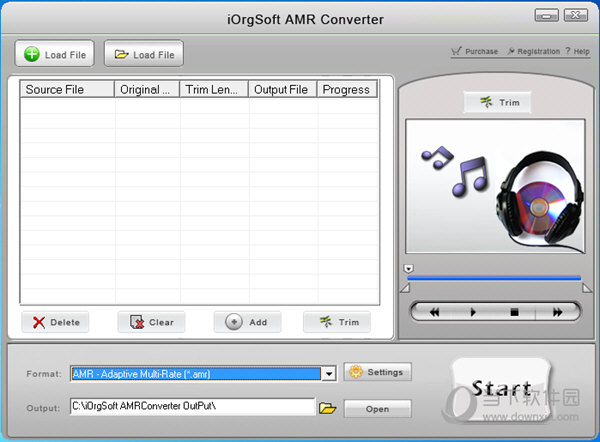Play the audio with the play icon
Image resolution: width=600 pixels, height=442 pixels.
point(473,312)
